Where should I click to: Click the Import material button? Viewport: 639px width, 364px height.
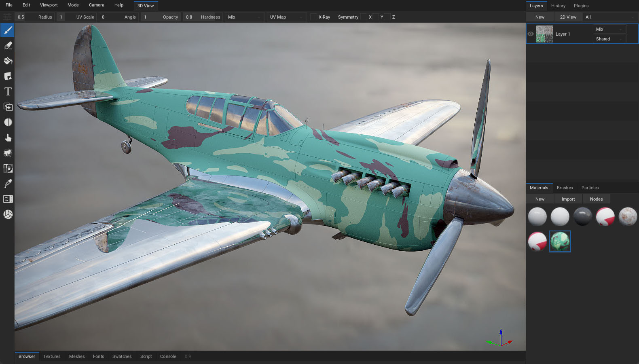(x=568, y=199)
